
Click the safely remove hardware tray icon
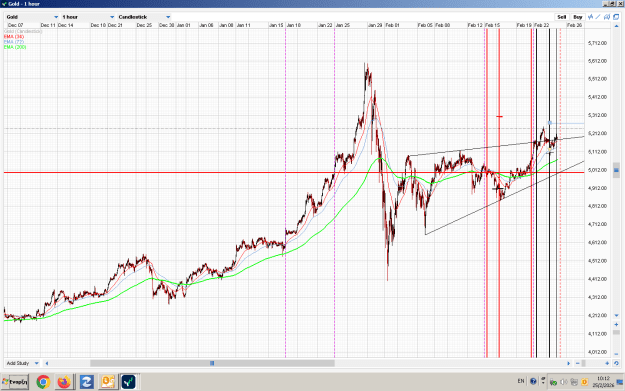click(553, 382)
